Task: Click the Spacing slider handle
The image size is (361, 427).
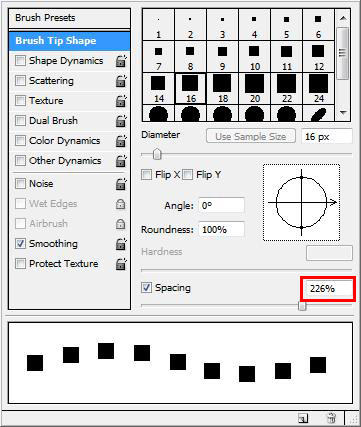Action: [x=302, y=305]
